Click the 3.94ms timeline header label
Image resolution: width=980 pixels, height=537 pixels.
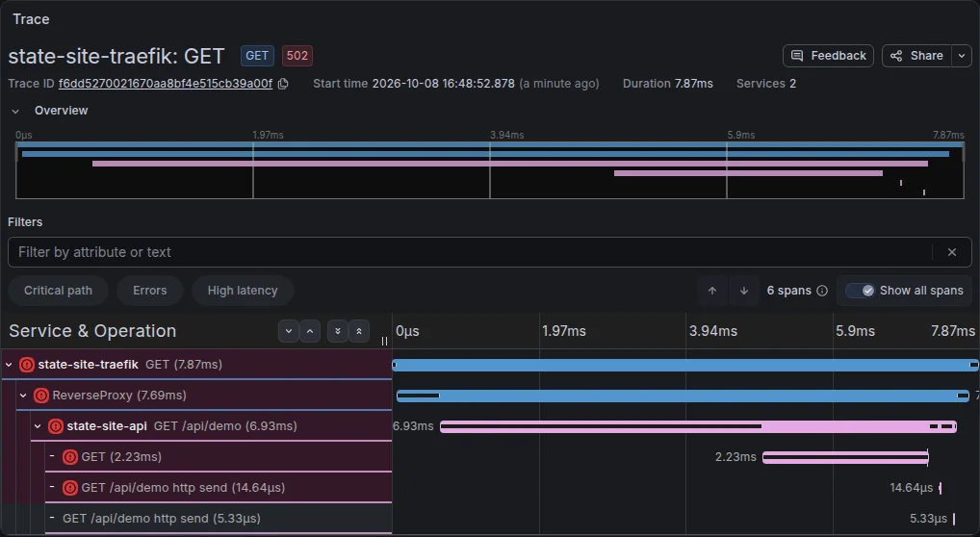tap(713, 331)
